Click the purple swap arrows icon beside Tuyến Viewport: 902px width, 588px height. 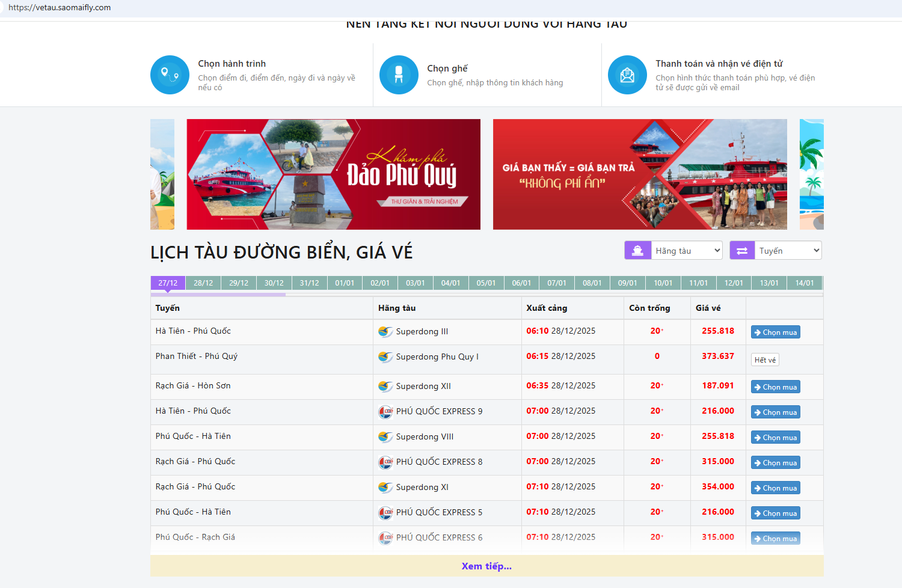742,251
